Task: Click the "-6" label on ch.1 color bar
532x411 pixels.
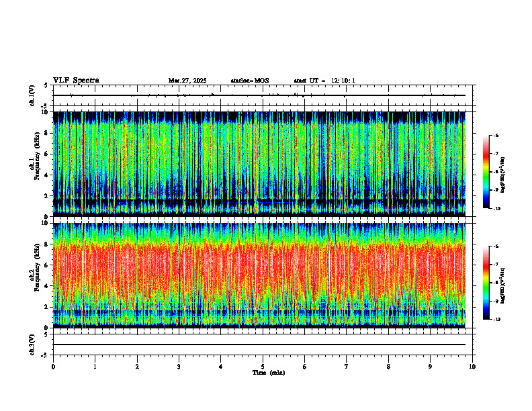Action: 496,136
